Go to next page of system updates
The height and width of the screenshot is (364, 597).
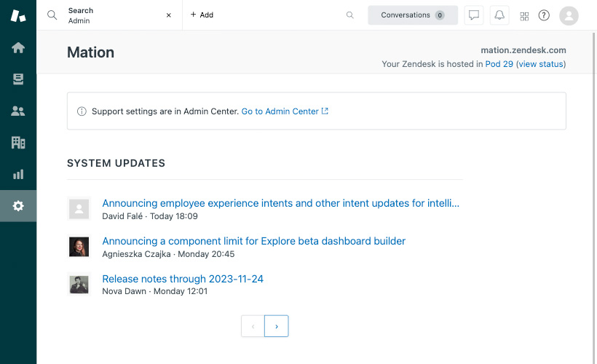[277, 326]
